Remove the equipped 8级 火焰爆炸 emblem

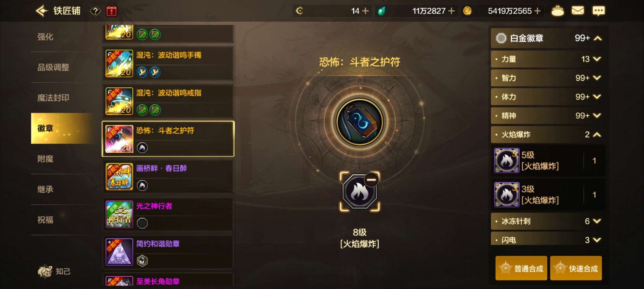point(371,180)
